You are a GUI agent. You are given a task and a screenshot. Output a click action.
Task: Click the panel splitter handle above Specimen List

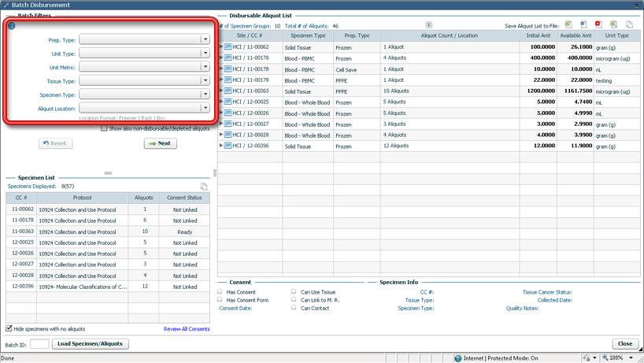(108, 173)
